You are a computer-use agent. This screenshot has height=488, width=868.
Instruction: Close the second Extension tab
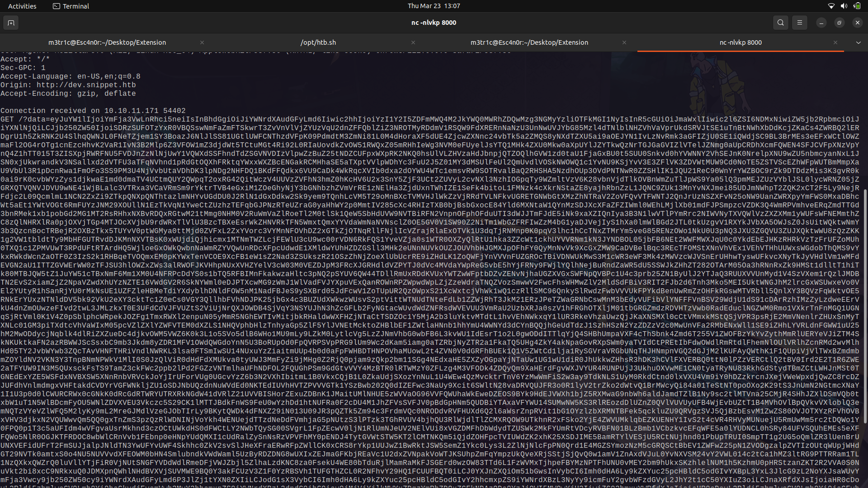tap(624, 42)
